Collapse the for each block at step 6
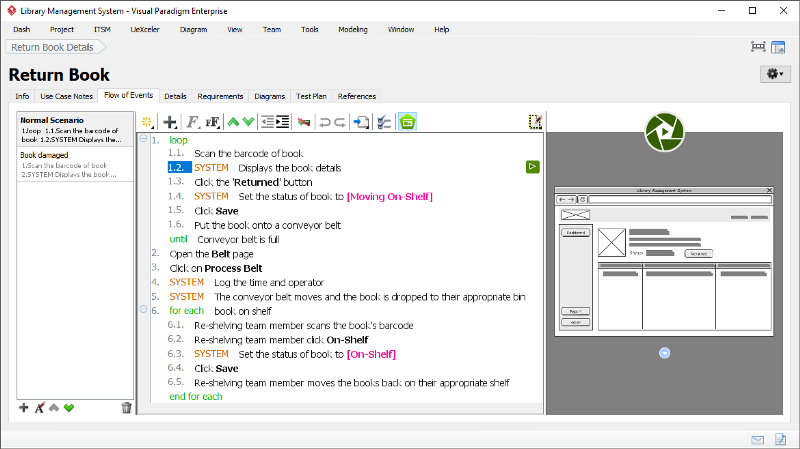Image resolution: width=800 pixels, height=449 pixels. coord(143,311)
